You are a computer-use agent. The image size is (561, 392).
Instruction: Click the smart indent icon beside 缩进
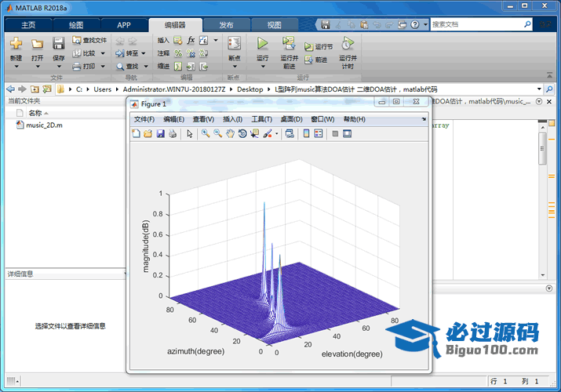pyautogui.click(x=178, y=67)
